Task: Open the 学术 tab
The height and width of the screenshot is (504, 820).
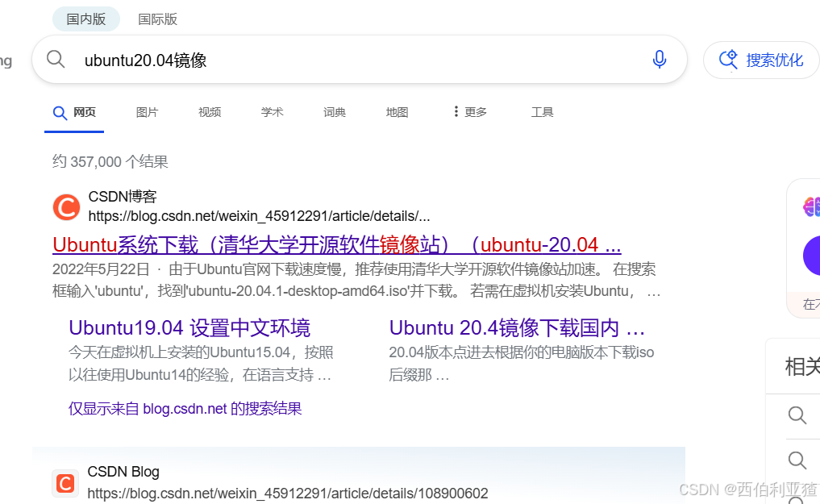Action: pos(272,112)
